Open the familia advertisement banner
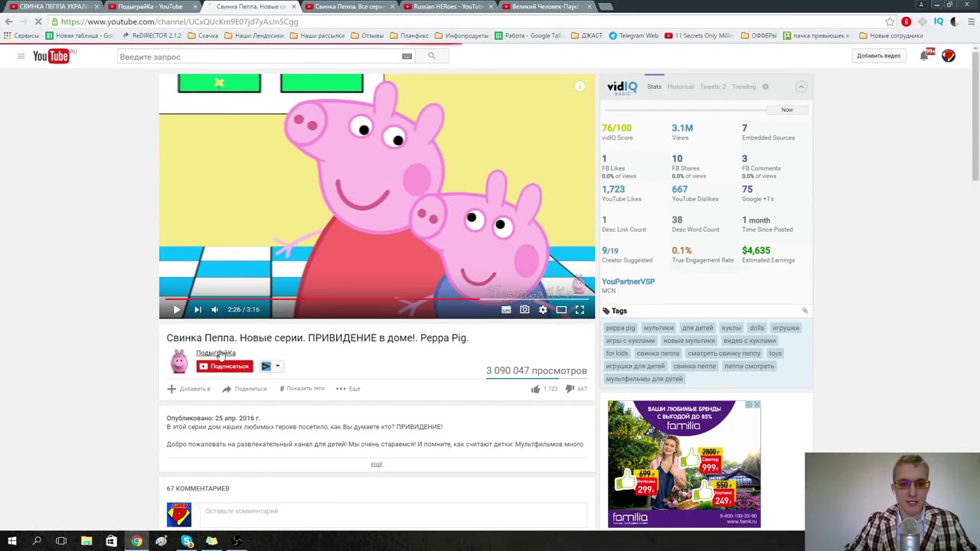The height and width of the screenshot is (551, 980). point(684,464)
